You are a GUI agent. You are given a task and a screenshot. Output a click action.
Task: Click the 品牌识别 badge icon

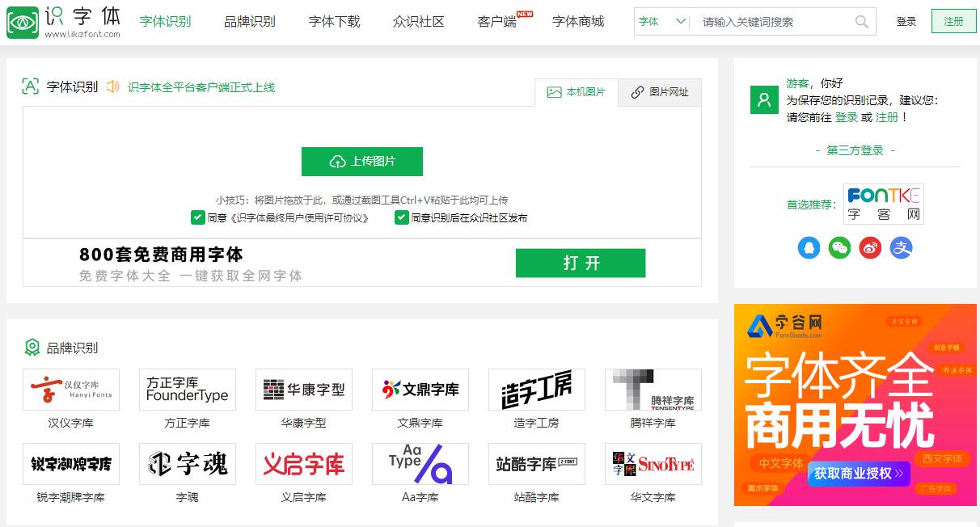(32, 348)
